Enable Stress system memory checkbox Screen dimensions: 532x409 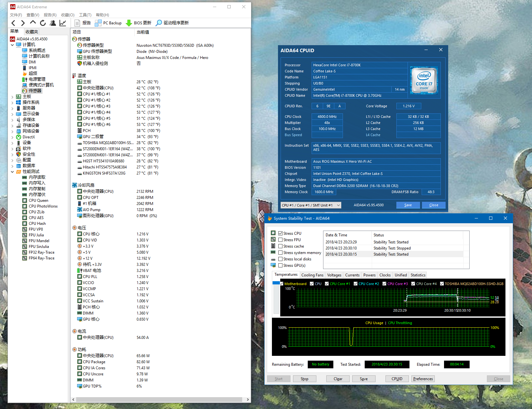point(280,253)
